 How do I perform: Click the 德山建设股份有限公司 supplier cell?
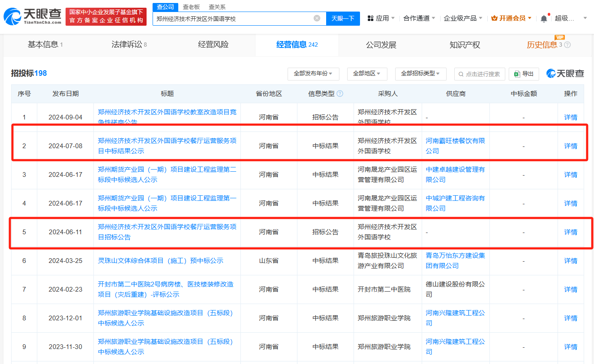(456, 289)
